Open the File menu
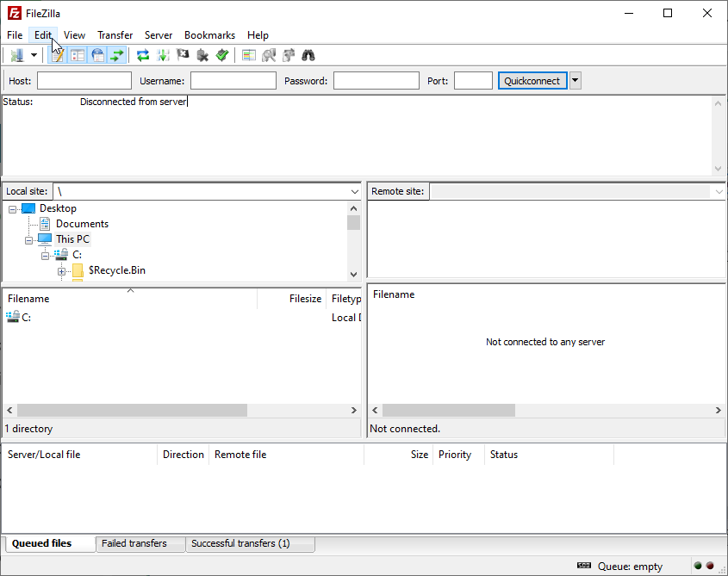 point(15,35)
